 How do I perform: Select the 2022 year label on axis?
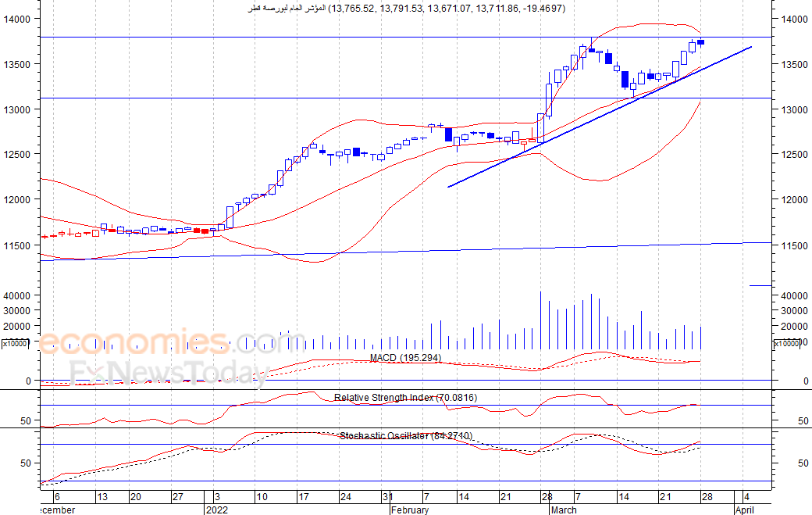(216, 510)
